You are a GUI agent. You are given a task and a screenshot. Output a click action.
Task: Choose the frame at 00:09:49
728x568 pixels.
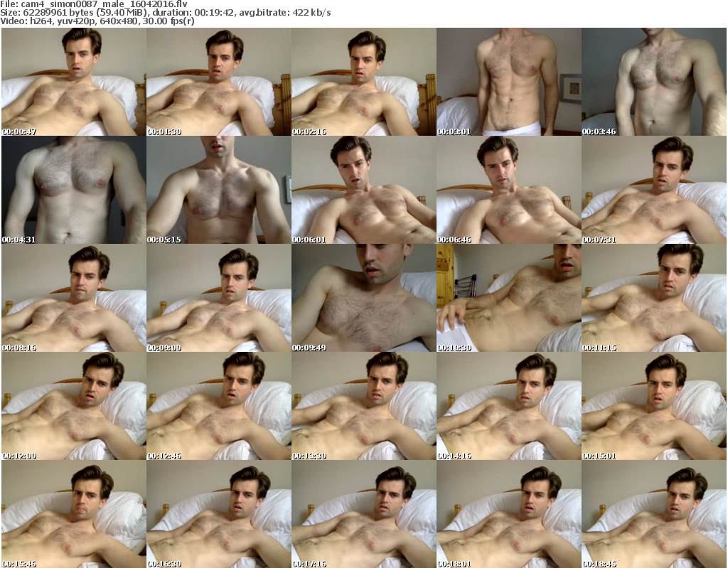(363, 298)
